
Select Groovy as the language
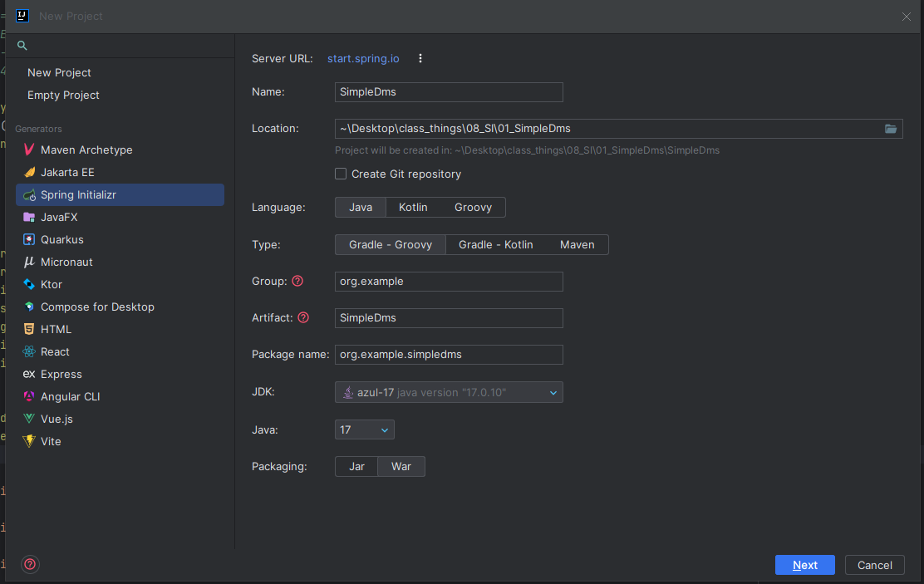[x=473, y=208]
